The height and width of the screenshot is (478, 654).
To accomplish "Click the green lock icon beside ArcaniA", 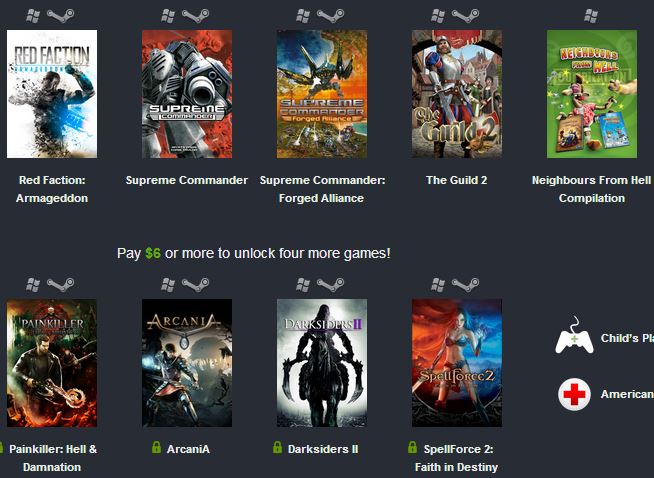I will [x=156, y=448].
